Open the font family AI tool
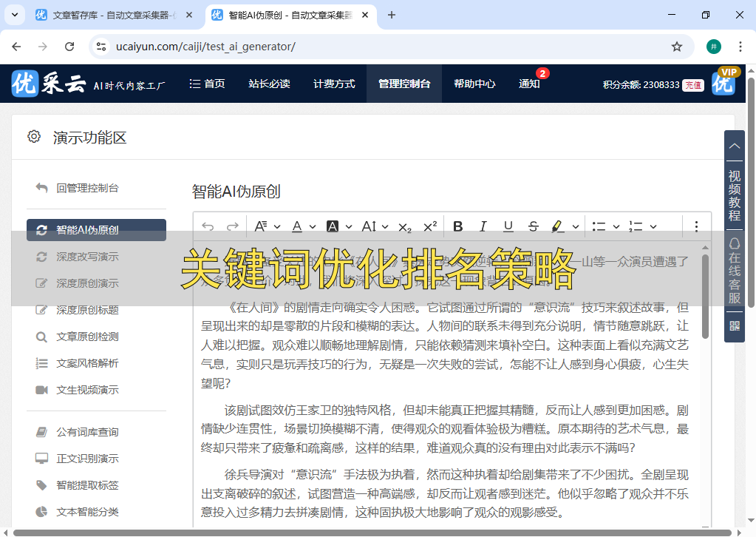This screenshot has height=537, width=756. point(369,226)
